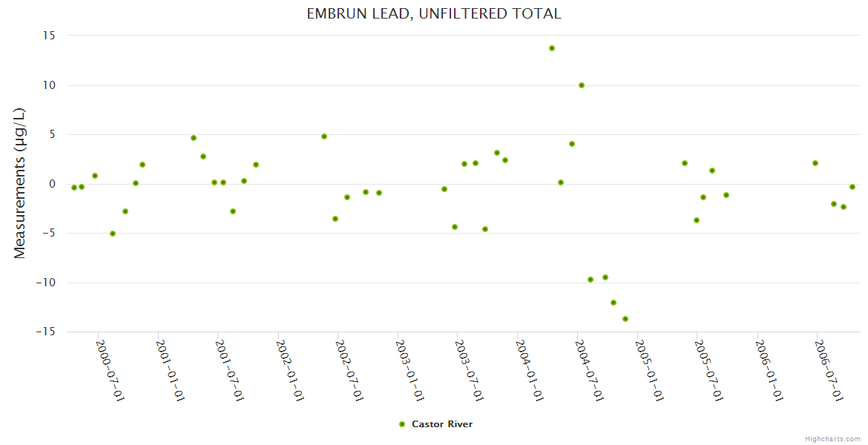The width and height of the screenshot is (868, 445).
Task: Click the Measurements (µg/L) y-axis title
Action: click(20, 183)
